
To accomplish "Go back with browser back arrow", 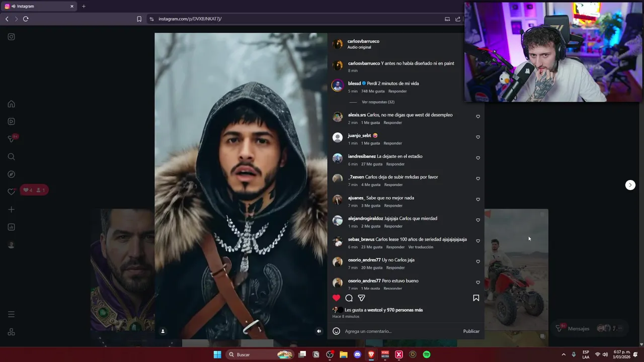I will click(7, 19).
